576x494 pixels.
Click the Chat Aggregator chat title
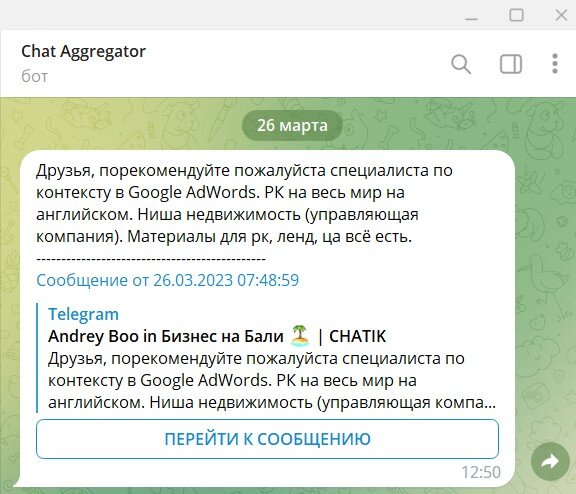pyautogui.click(x=83, y=51)
